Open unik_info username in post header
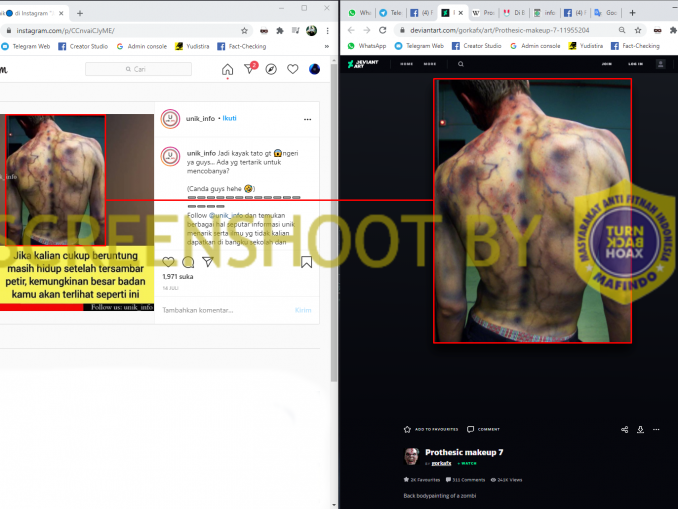 (x=200, y=118)
